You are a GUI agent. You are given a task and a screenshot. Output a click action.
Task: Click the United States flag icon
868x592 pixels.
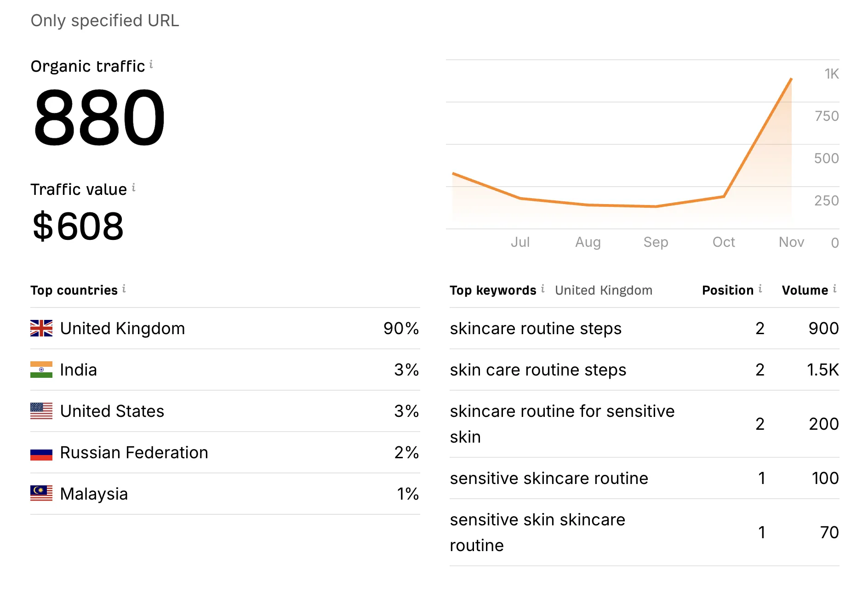40,411
